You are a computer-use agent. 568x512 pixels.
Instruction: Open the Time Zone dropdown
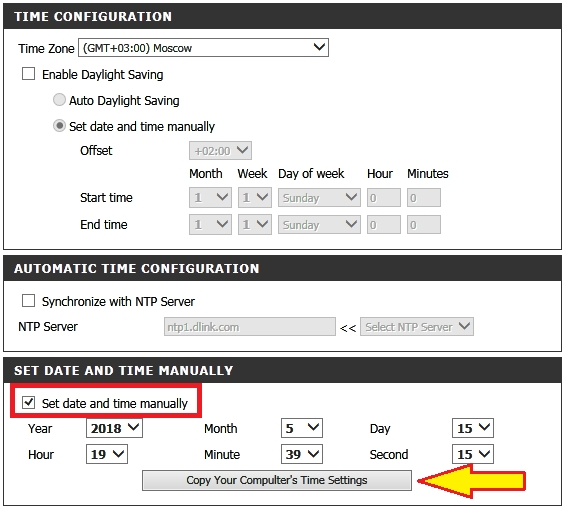click(203, 47)
